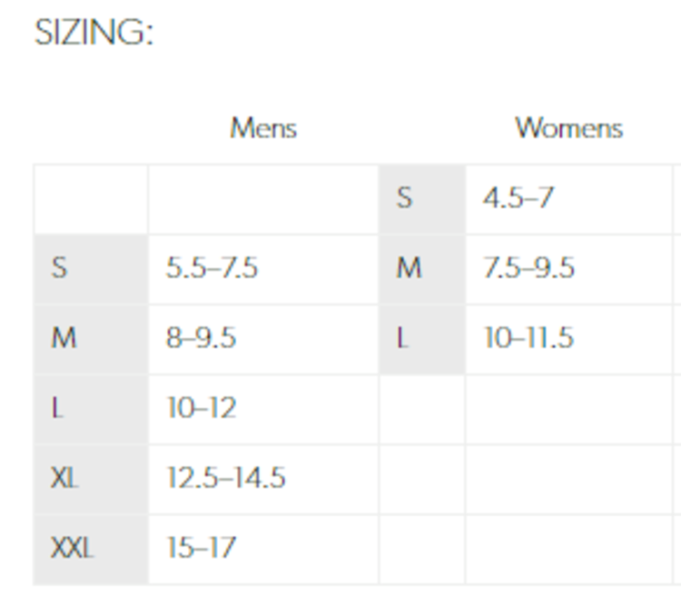Click the empty cell above Mens S label
This screenshot has width=681, height=616.
click(91, 198)
